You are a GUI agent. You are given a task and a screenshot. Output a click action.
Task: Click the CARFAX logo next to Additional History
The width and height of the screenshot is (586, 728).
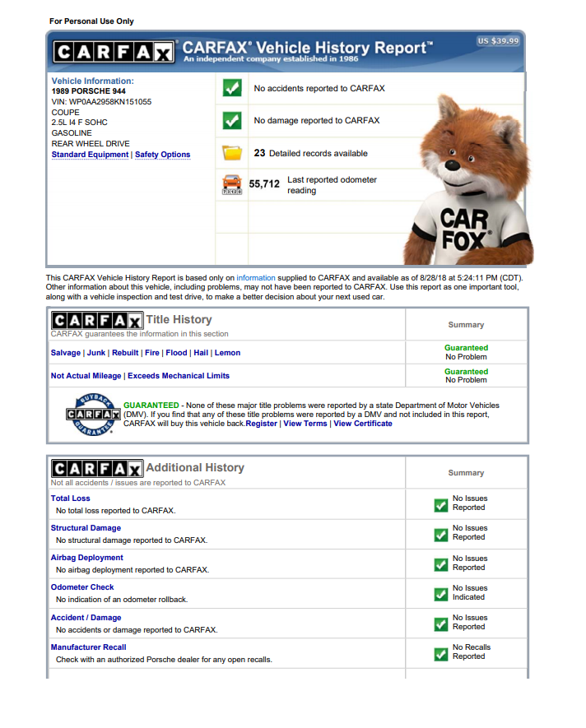click(96, 468)
